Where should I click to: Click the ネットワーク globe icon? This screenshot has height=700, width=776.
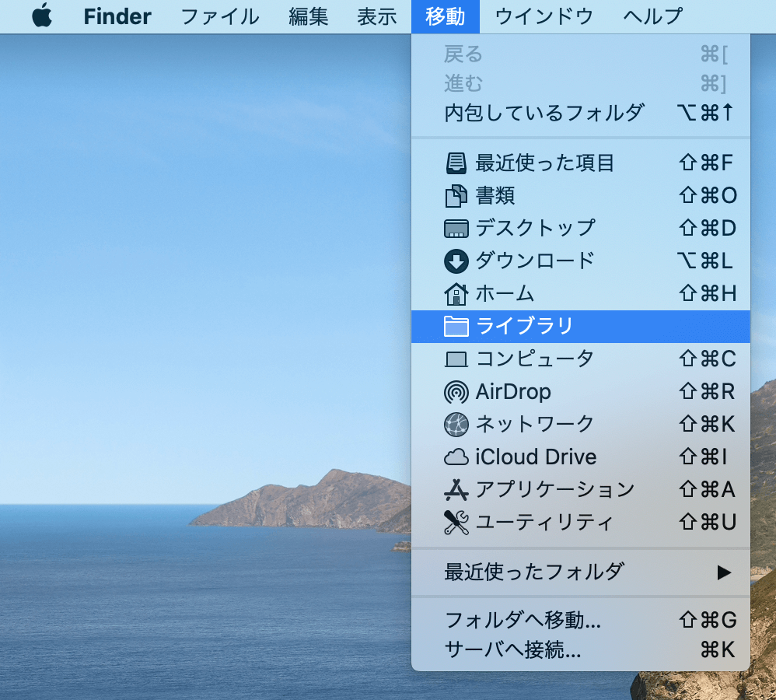(x=456, y=424)
